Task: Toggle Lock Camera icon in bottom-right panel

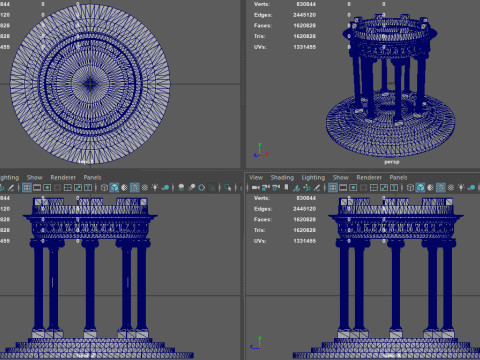Action: [265, 188]
